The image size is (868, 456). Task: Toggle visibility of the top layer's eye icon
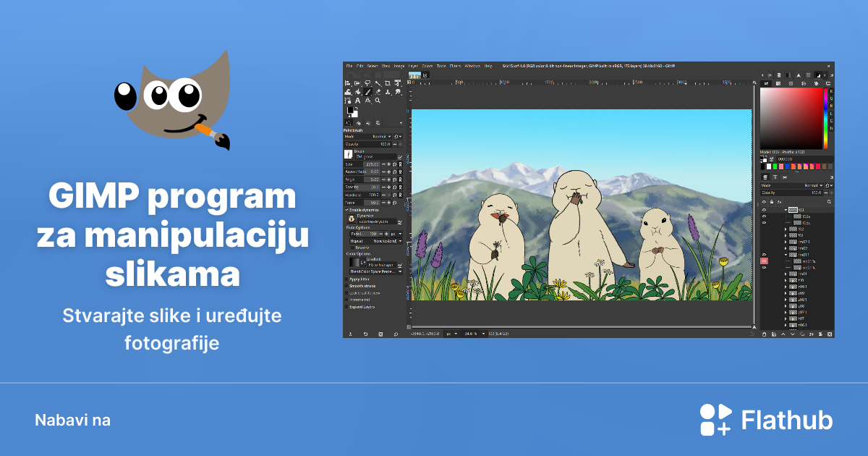(764, 209)
